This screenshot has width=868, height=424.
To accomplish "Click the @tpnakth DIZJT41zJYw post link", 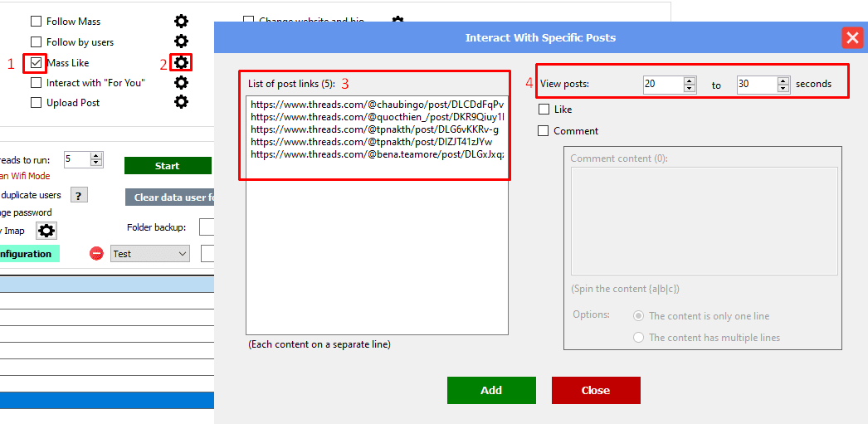I will pyautogui.click(x=371, y=142).
